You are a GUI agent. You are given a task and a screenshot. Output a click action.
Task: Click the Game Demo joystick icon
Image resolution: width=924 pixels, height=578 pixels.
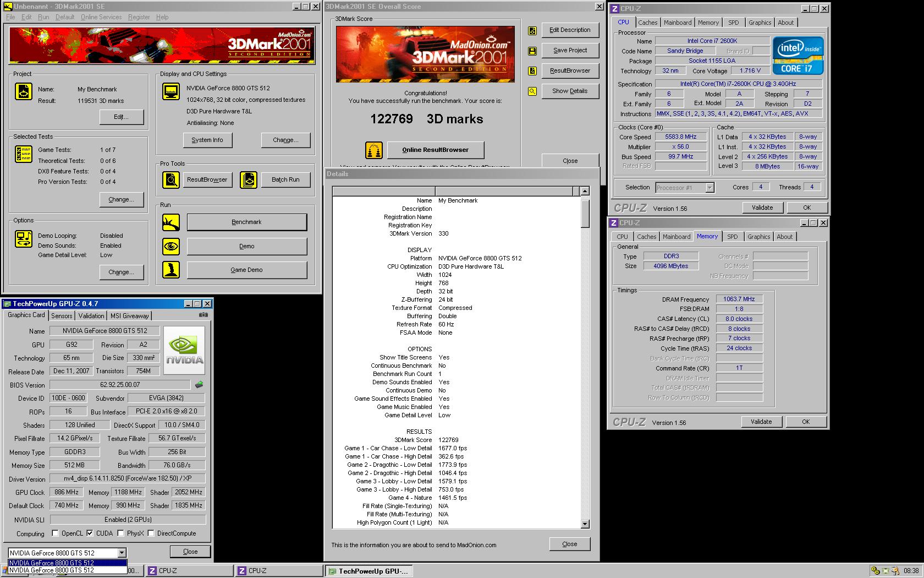171,270
